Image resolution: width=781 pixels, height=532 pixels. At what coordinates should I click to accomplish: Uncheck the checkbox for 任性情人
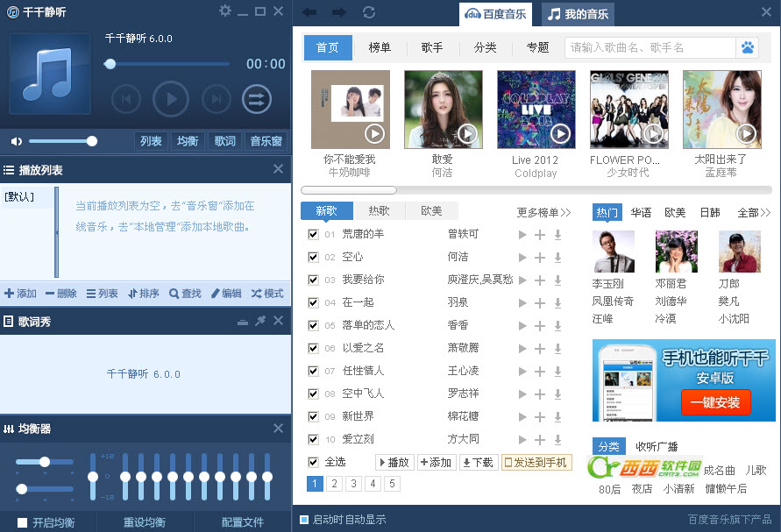tap(313, 371)
